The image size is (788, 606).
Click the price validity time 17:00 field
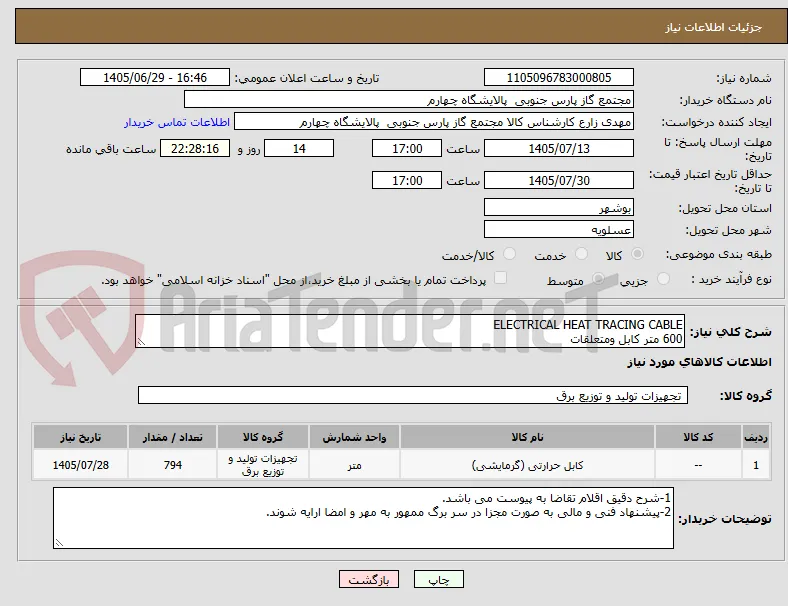coord(407,180)
